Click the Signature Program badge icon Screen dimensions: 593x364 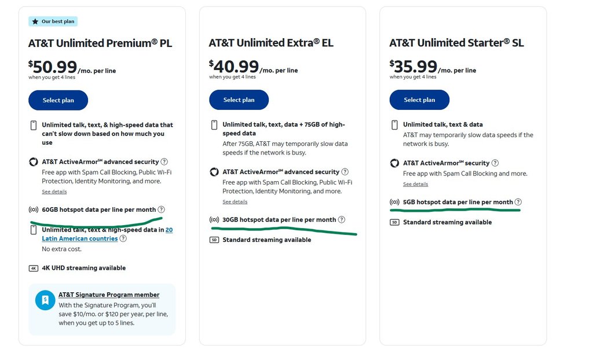[45, 300]
